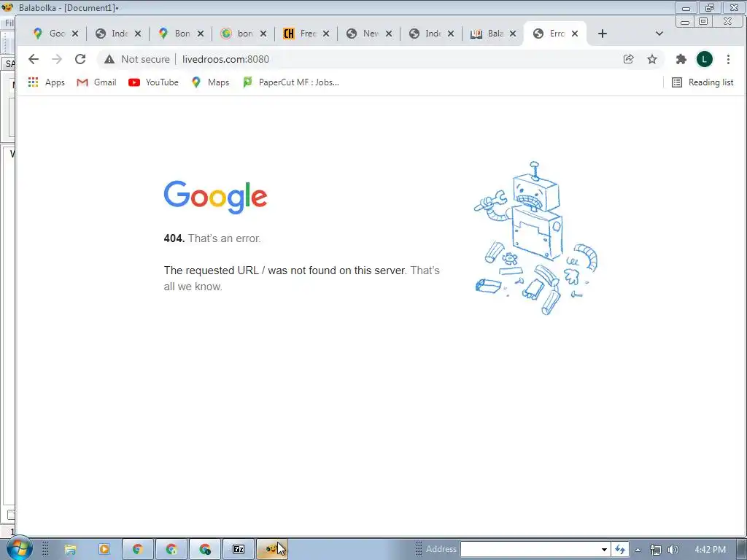Click the second Chrome taskbar icon
The image size is (747, 560).
[x=171, y=550]
